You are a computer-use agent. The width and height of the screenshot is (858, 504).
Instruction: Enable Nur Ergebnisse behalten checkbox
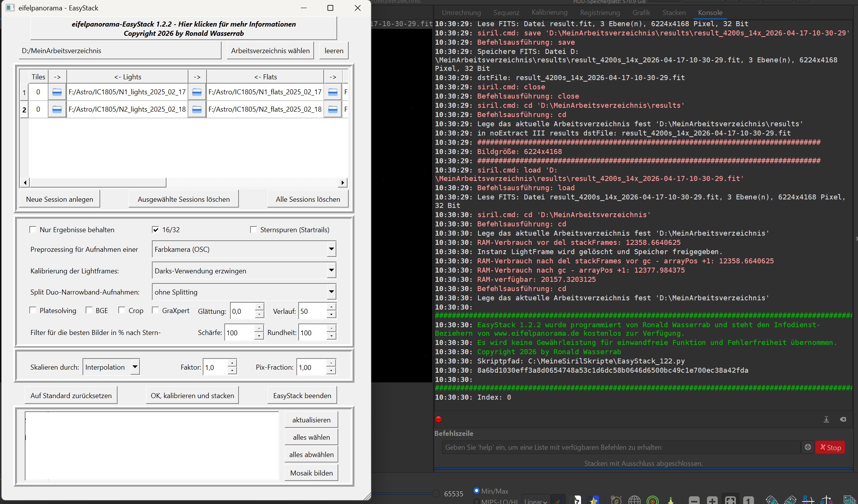[x=33, y=230]
